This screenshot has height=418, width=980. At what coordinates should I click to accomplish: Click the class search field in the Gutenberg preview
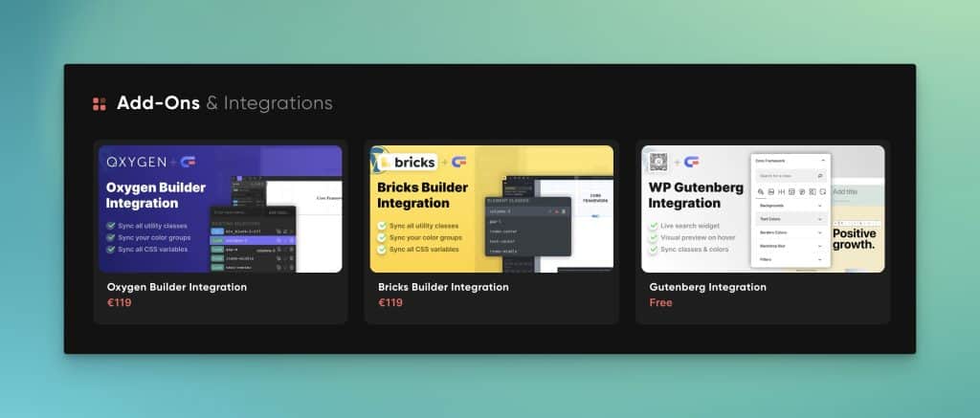(x=791, y=176)
